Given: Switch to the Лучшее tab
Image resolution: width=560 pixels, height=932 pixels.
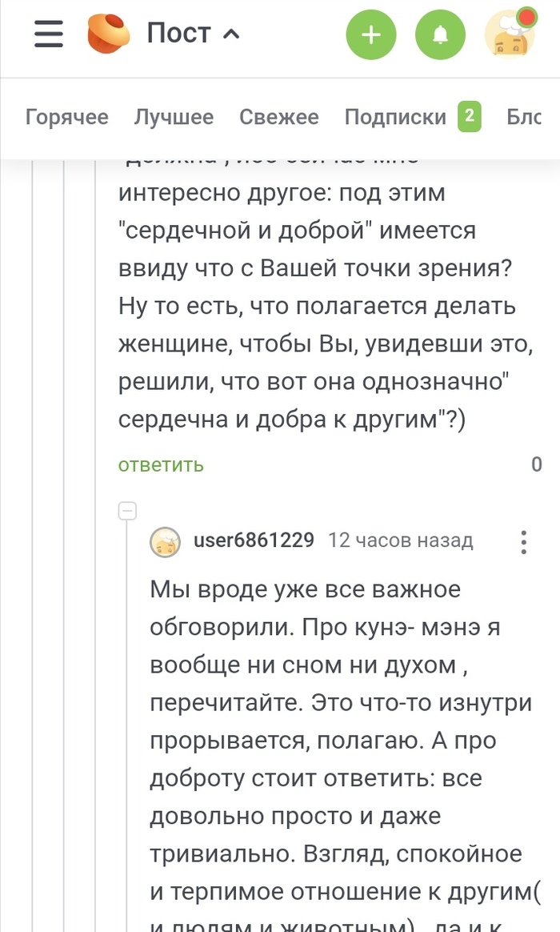Looking at the screenshot, I should (174, 117).
